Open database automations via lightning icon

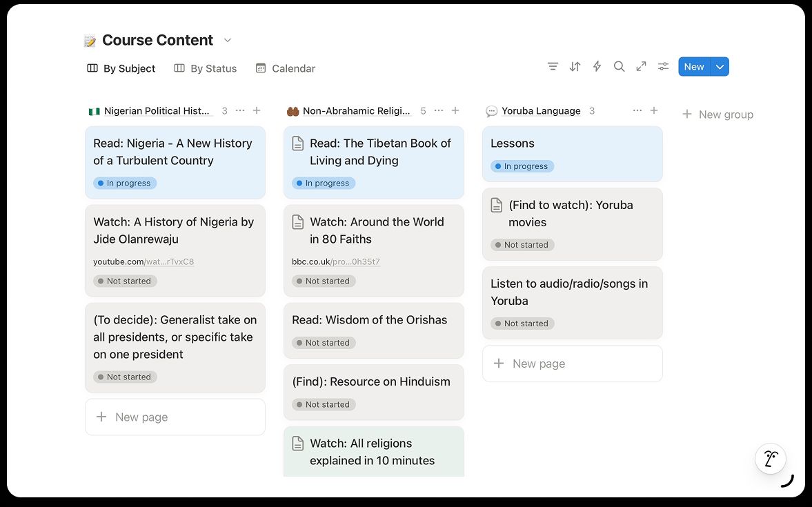pos(597,66)
